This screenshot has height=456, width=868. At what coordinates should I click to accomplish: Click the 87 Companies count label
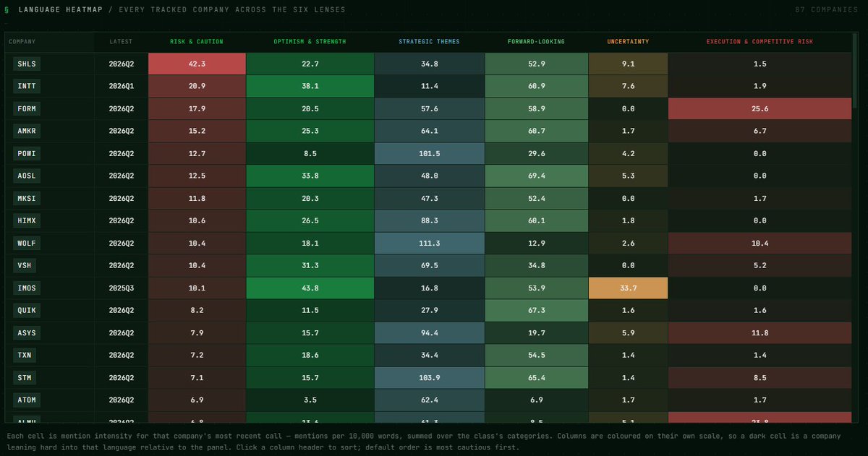pyautogui.click(x=828, y=10)
